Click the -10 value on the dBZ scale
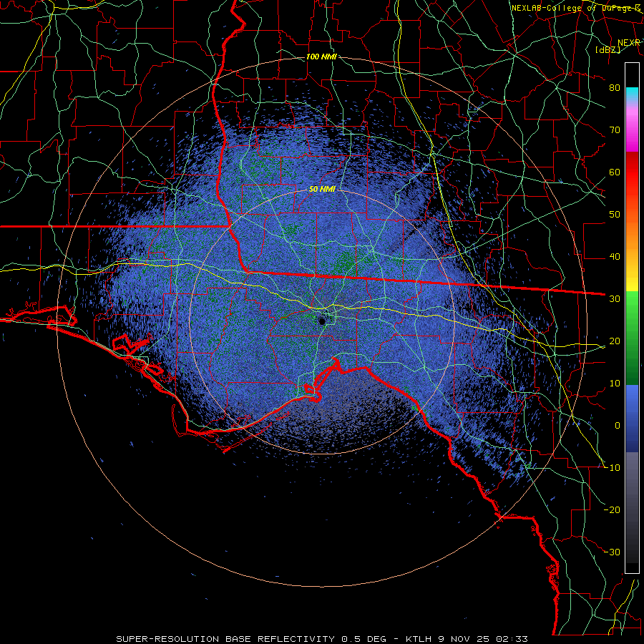This screenshot has width=644, height=644. 612,468
